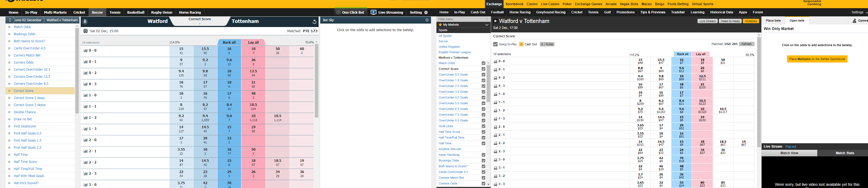Screen dimensions: 868x188
Task: Open graph icon for 1 - 1 in left window
Action: pyautogui.click(x=85, y=106)
